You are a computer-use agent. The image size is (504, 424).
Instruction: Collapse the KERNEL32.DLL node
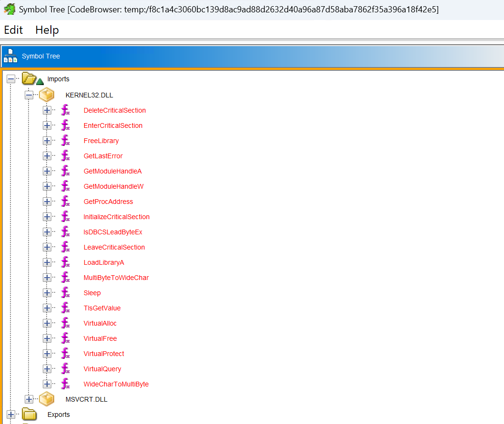(29, 95)
